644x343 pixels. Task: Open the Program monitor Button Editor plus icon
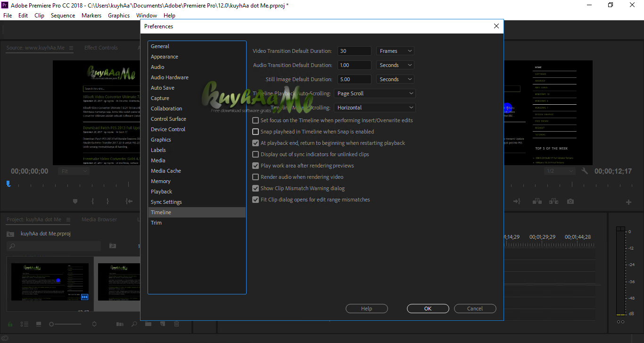(x=628, y=202)
